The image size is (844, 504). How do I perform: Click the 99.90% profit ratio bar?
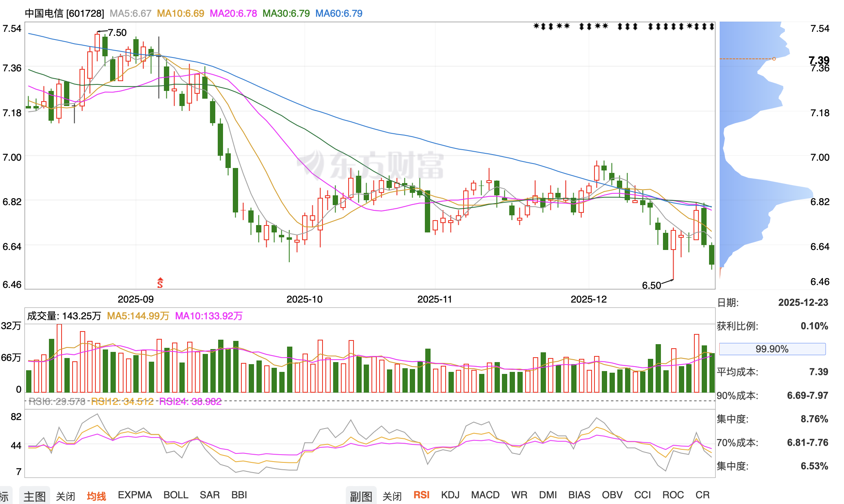pyautogui.click(x=772, y=349)
